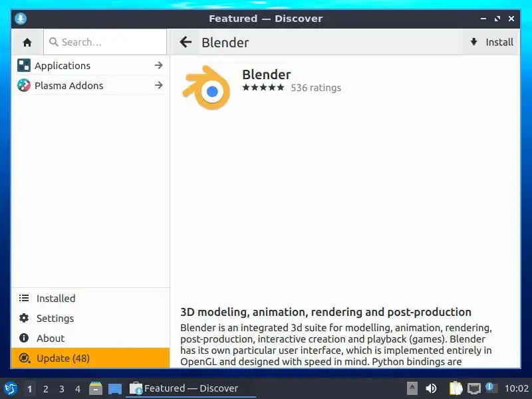Click the five-star rating

click(263, 88)
